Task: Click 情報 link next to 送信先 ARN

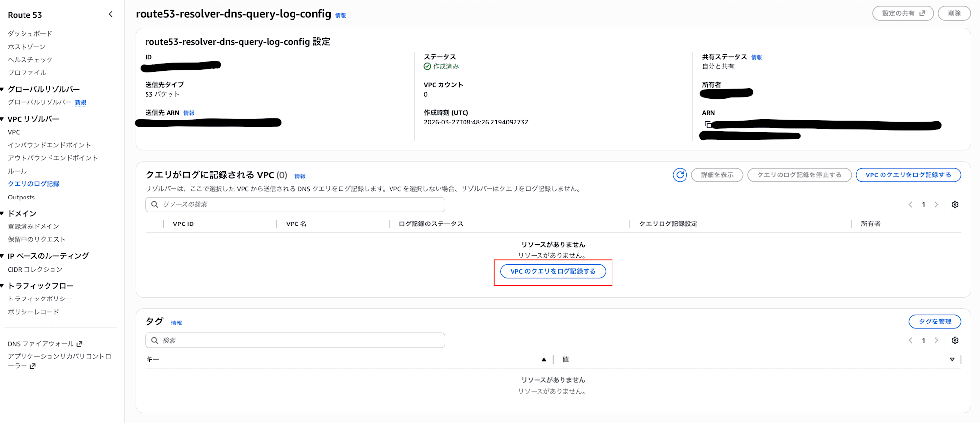Action: pos(189,113)
